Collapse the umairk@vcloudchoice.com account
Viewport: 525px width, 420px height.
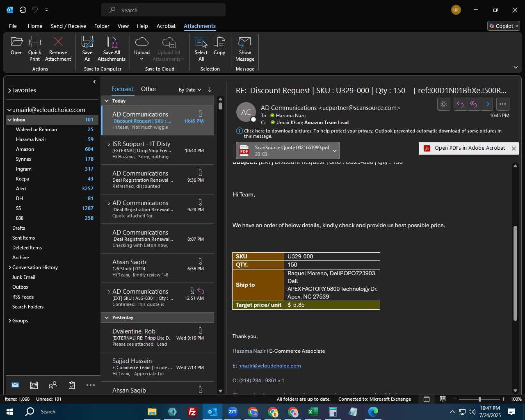(x=9, y=110)
